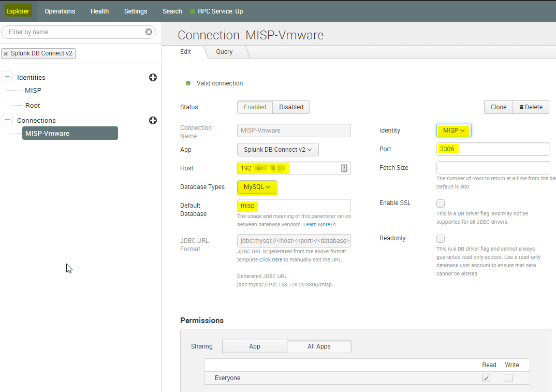
Task: Click into the Host input field
Action: [294, 168]
